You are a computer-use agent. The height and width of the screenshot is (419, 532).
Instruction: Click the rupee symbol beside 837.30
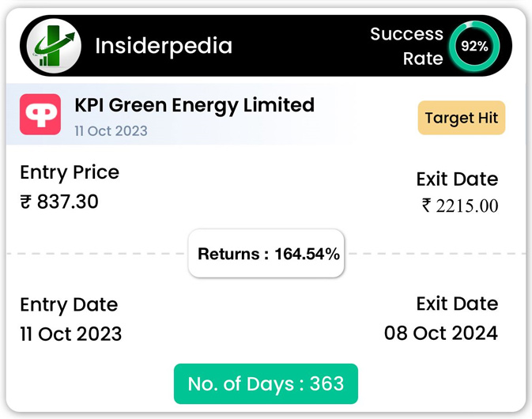(26, 202)
